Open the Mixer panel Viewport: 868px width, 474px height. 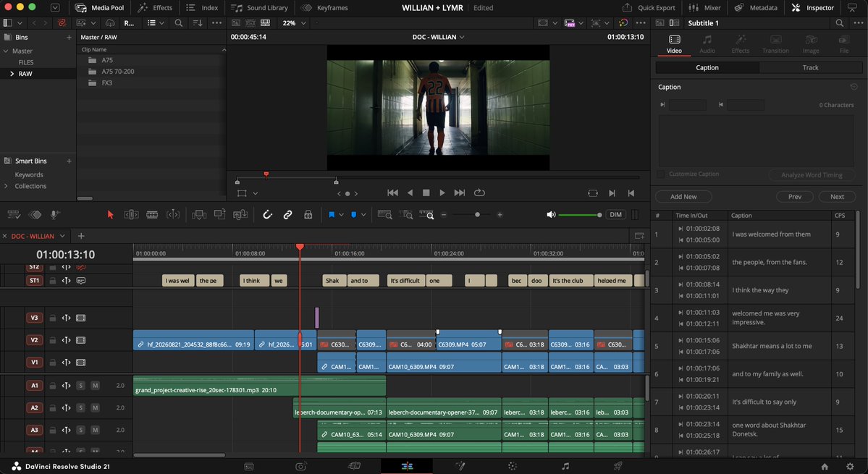(704, 8)
